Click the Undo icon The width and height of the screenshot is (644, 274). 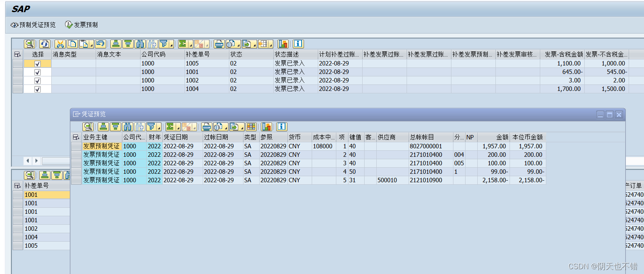click(x=101, y=44)
